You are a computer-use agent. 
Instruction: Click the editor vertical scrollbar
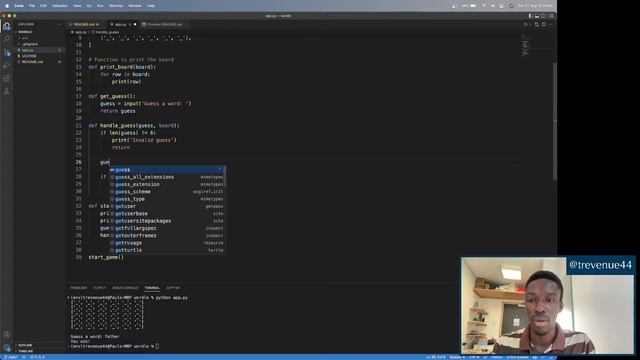554,120
